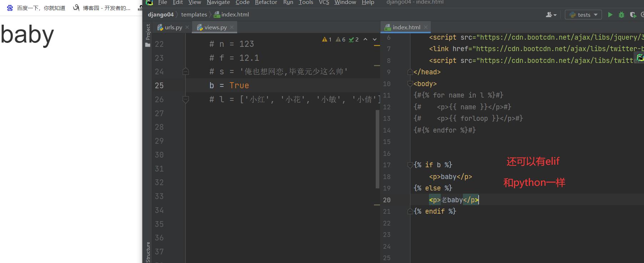Open the VCS menu
This screenshot has width=644, height=263.
point(324,2)
